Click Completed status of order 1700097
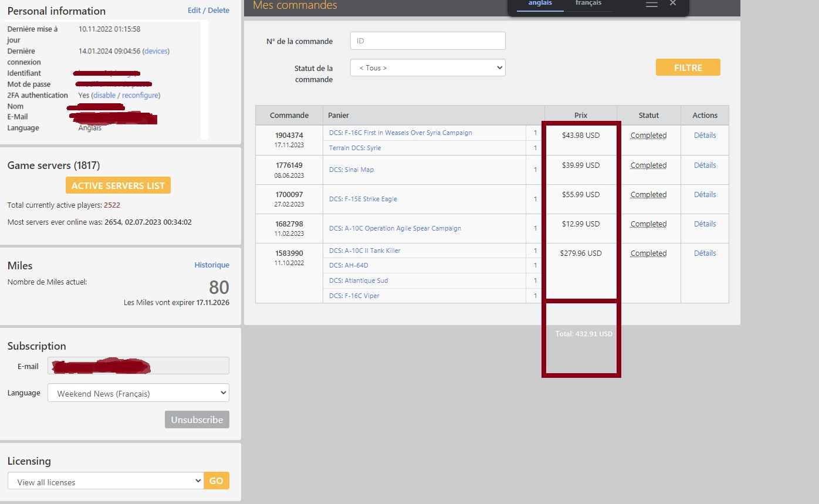 (x=648, y=194)
